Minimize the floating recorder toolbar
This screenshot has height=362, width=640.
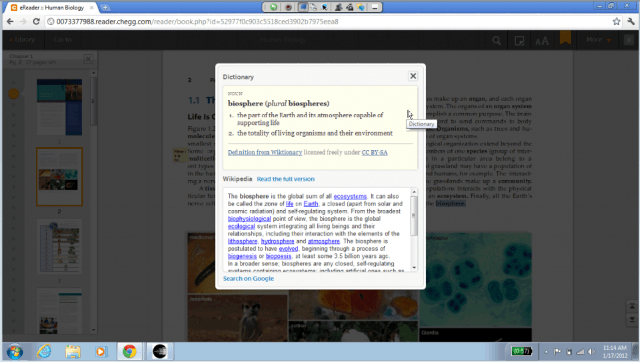pyautogui.click(x=375, y=7)
